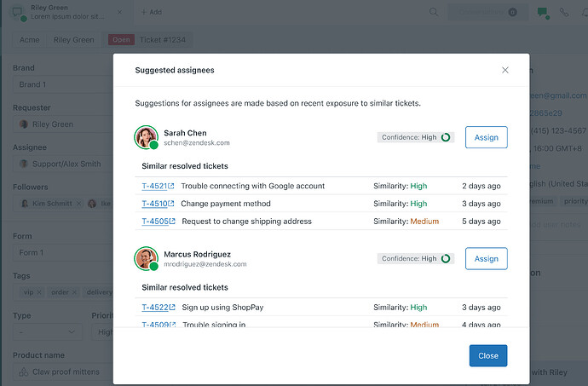The width and height of the screenshot is (588, 386).
Task: Open the phone call icon
Action: (564, 12)
